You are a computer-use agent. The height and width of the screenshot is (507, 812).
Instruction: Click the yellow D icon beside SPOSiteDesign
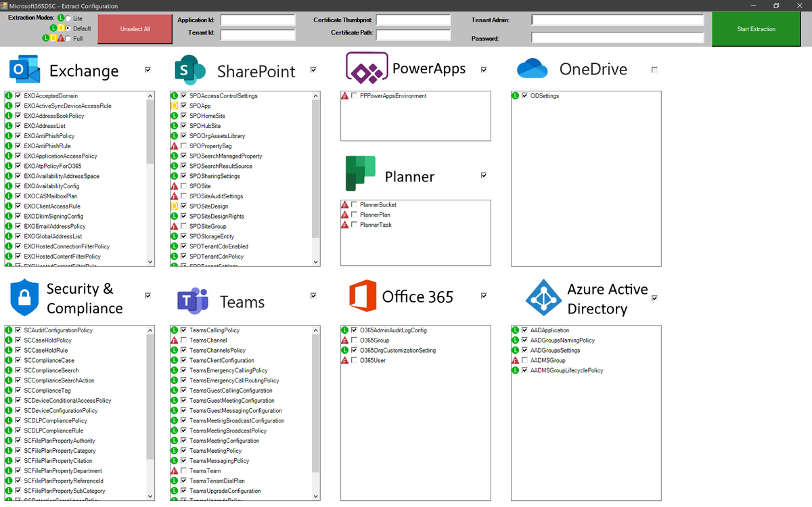(x=175, y=206)
